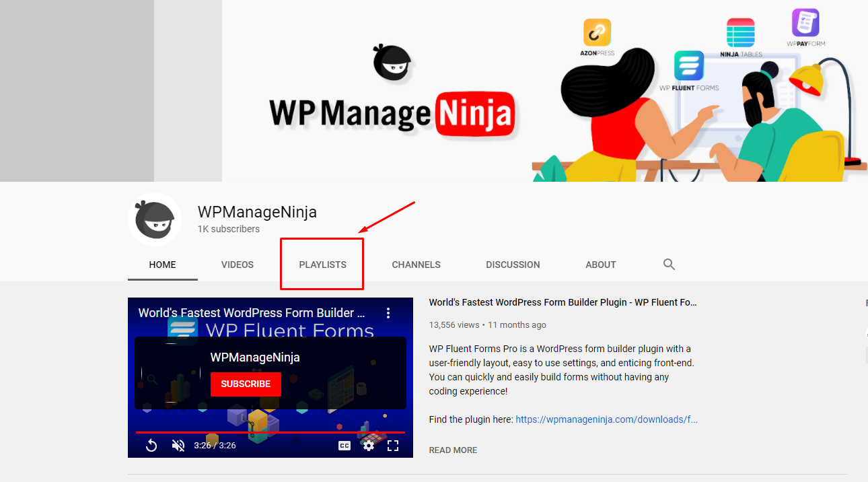The height and width of the screenshot is (482, 868).
Task: Open the VIDEOS tab
Action: 238,265
